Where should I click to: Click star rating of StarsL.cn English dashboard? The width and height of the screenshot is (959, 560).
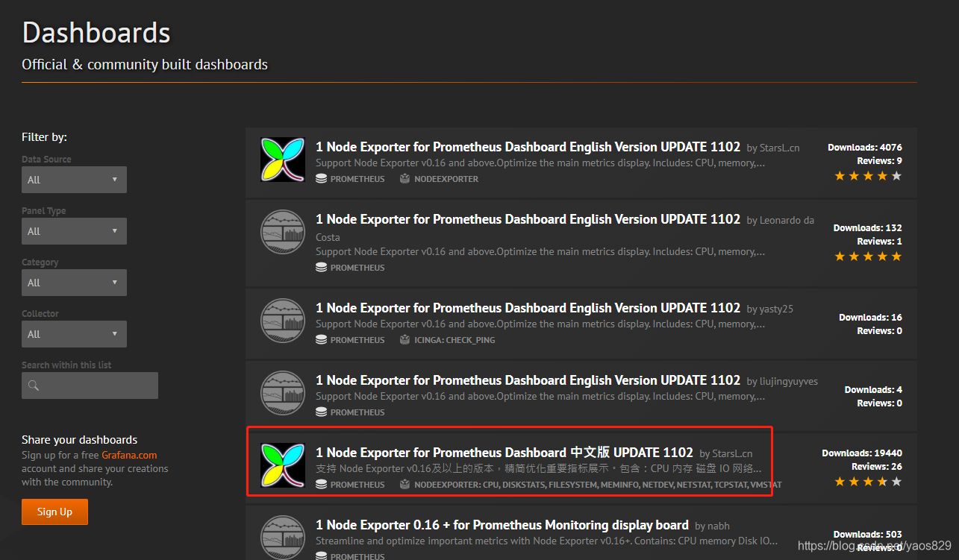[868, 176]
